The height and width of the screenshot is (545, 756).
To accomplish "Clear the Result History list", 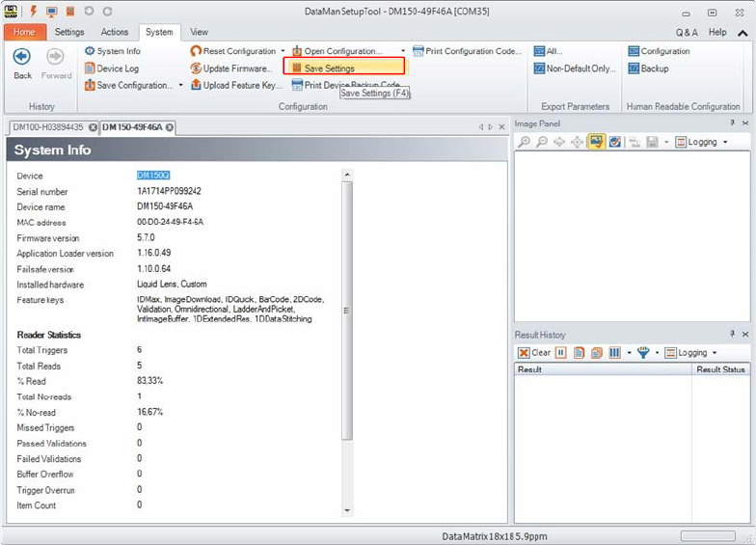I will [535, 353].
